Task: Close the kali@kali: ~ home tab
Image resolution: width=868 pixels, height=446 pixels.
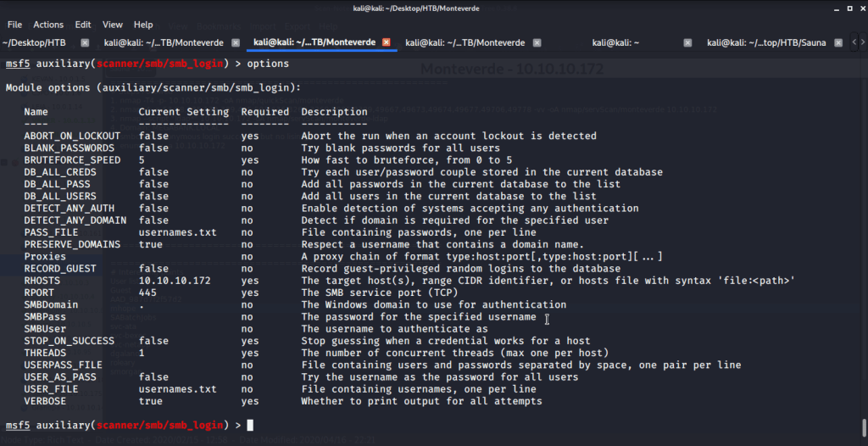Action: click(x=687, y=42)
